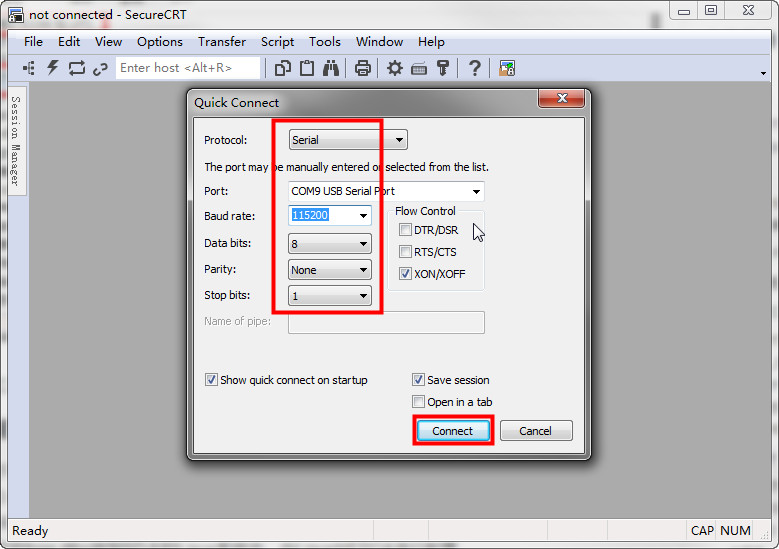
Task: Click the Disconnect link icon in toolbar
Action: (100, 69)
